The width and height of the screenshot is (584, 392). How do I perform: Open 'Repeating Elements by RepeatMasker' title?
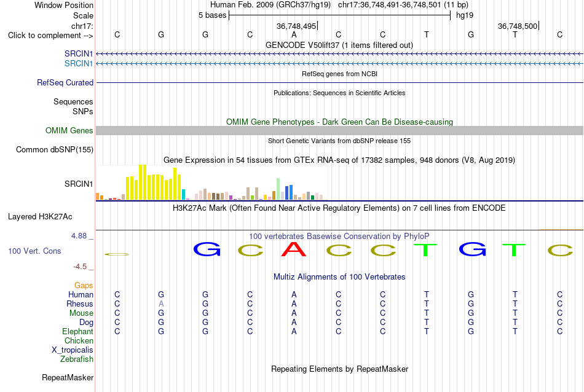[x=339, y=369]
